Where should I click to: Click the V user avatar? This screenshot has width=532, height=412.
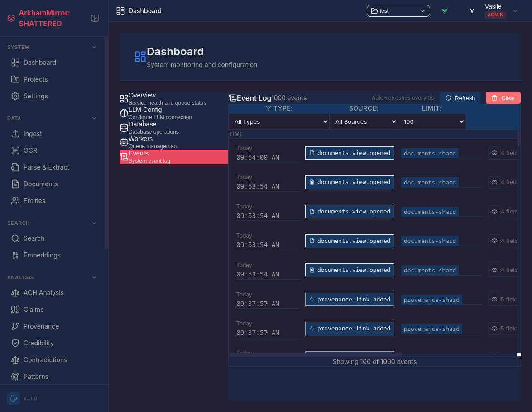[x=472, y=11]
